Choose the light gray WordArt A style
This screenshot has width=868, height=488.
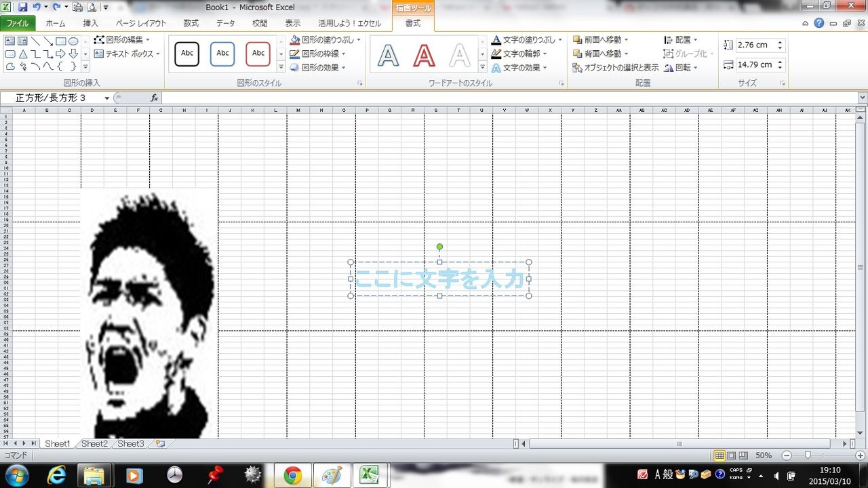(460, 55)
